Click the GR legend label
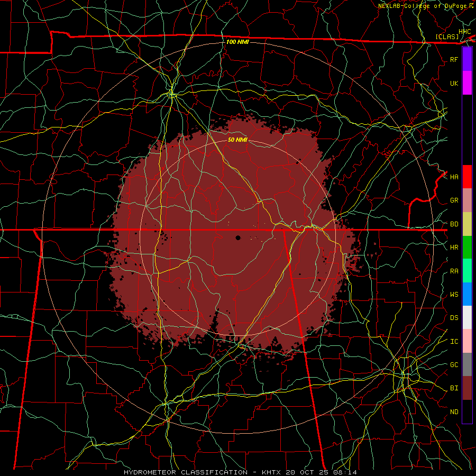476x476 pixels. (454, 200)
